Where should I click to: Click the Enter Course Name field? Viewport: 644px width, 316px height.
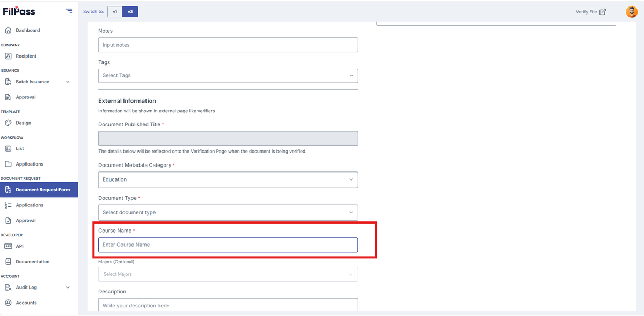pos(228,245)
